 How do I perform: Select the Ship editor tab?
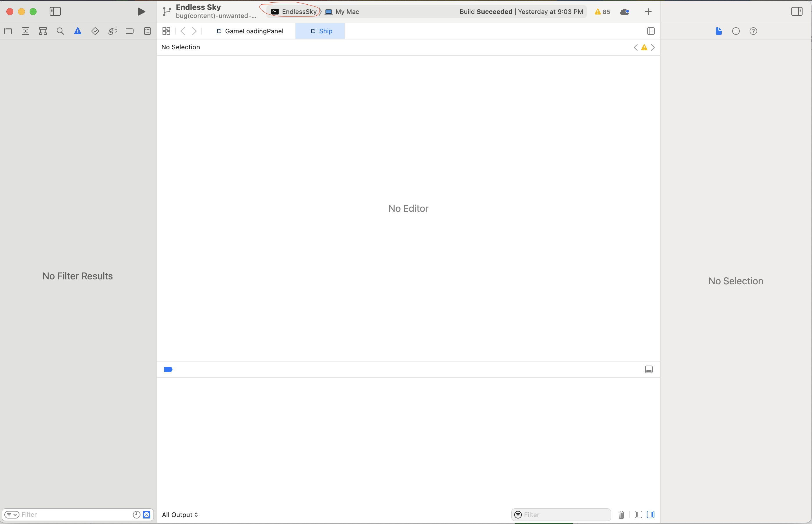click(320, 31)
